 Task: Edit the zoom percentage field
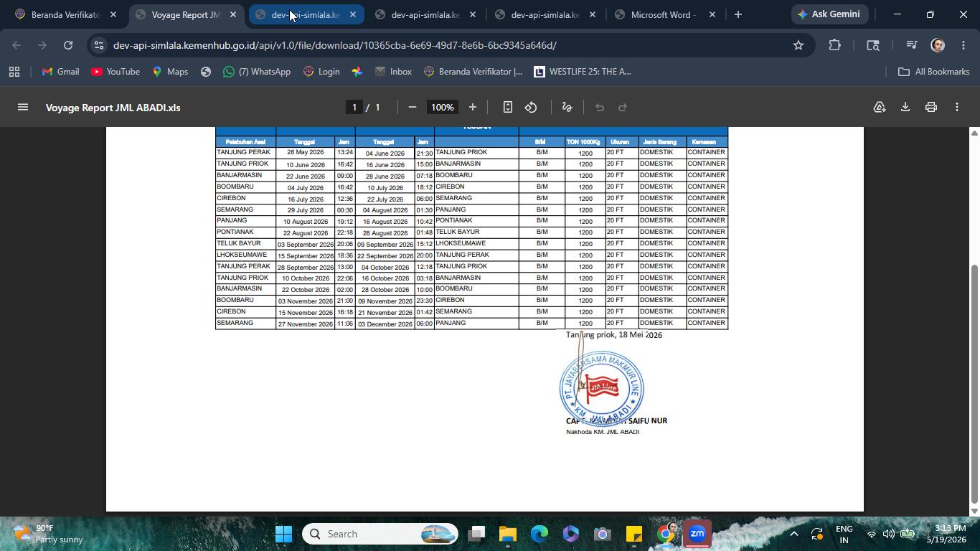click(x=443, y=108)
